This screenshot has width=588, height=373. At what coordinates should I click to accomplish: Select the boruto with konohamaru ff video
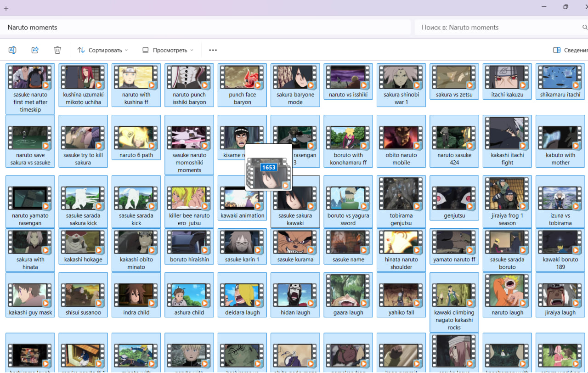tap(348, 141)
